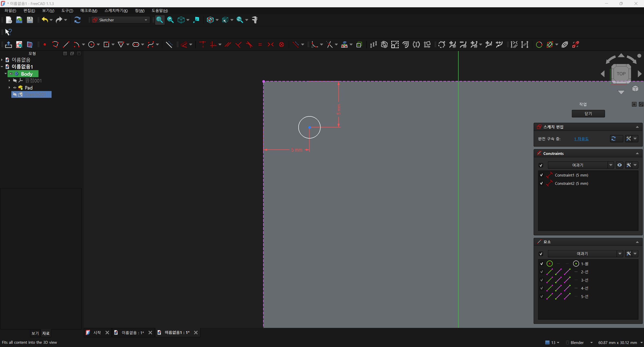Screen dimensions: 644x347
Task: Open the 파일(F) menu
Action: (x=10, y=11)
